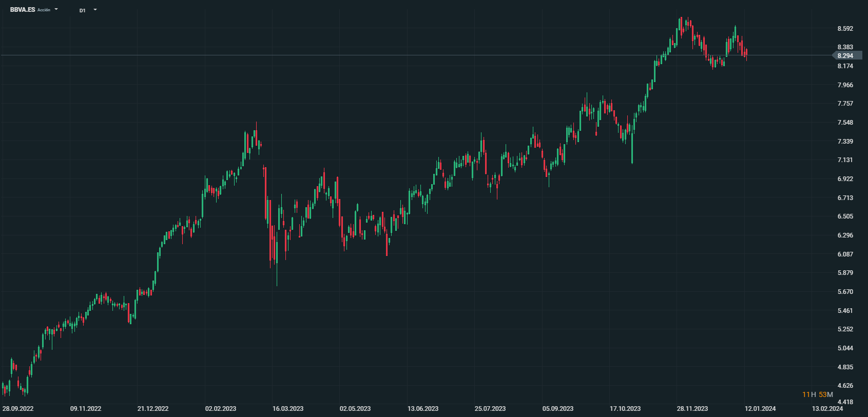Select the 21.12.2022 date on time axis

153,409
